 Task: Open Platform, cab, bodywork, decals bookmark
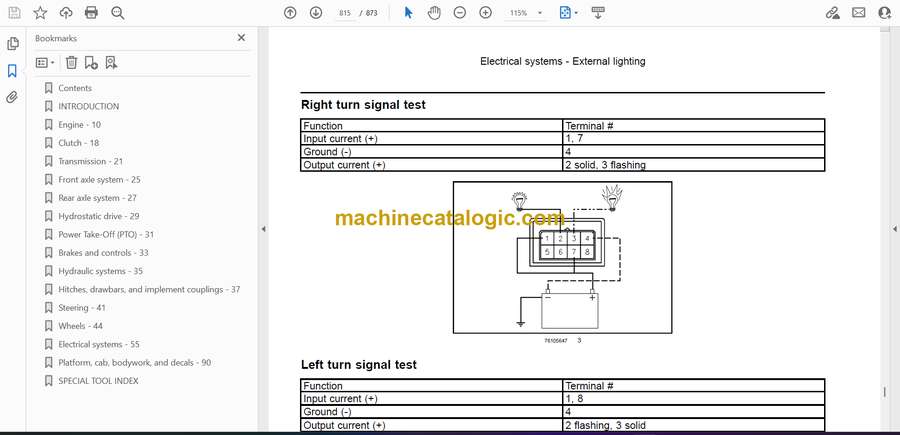[134, 363]
